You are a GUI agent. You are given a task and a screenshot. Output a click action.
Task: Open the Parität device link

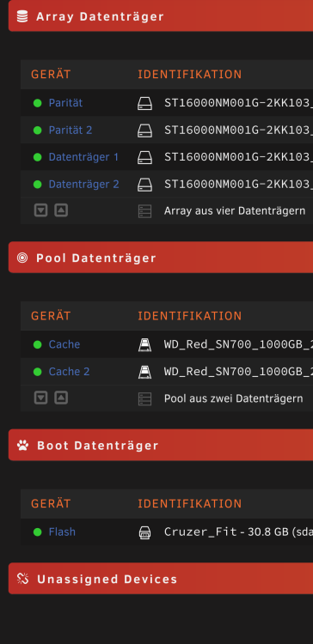[65, 103]
